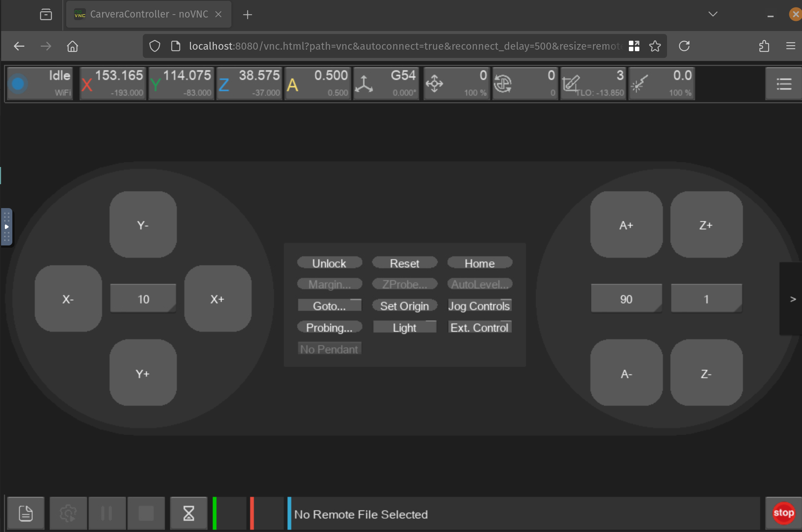
Task: Open the A axis step dropdown showing 90
Action: coord(626,299)
